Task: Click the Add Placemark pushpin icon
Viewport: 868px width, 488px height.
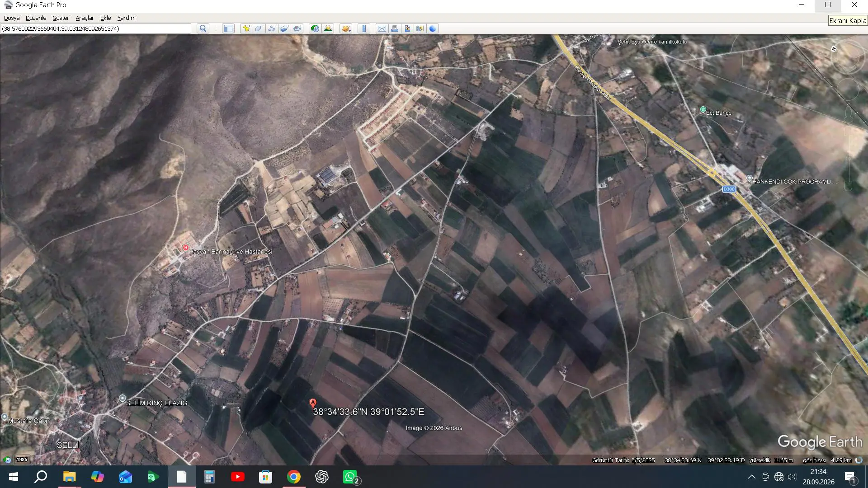Action: [246, 28]
